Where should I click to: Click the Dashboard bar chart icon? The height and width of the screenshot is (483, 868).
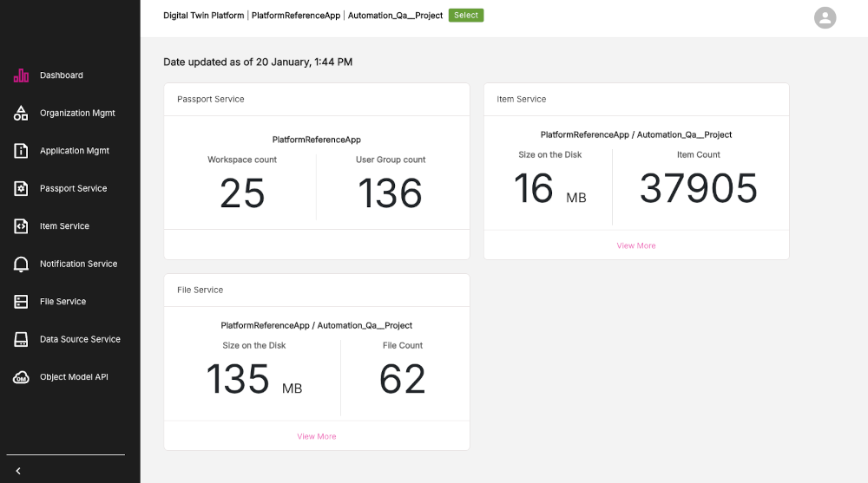pos(22,75)
